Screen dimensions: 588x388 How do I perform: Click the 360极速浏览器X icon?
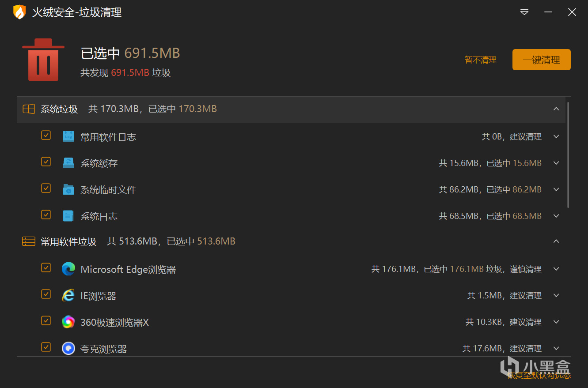pyautogui.click(x=68, y=322)
